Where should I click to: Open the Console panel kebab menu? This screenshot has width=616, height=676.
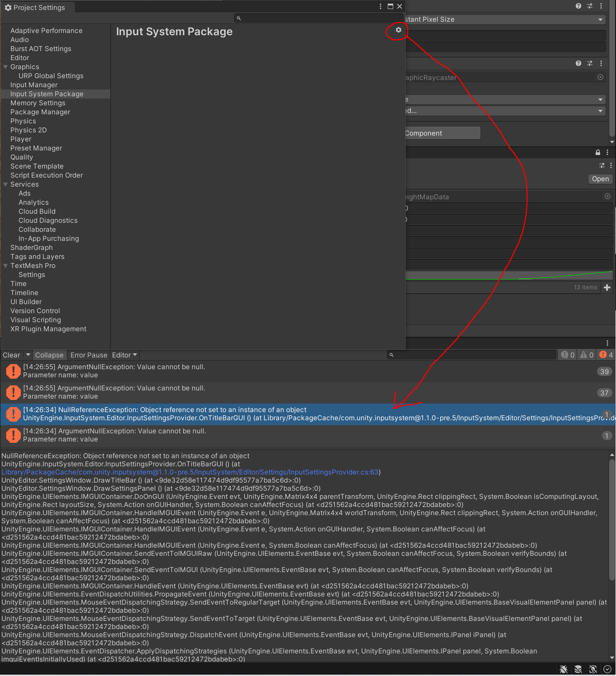[x=607, y=343]
